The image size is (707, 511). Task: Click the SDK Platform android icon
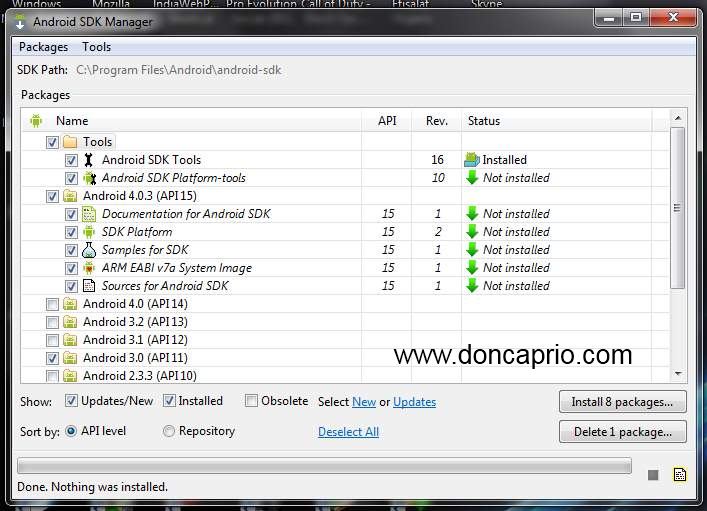click(89, 232)
